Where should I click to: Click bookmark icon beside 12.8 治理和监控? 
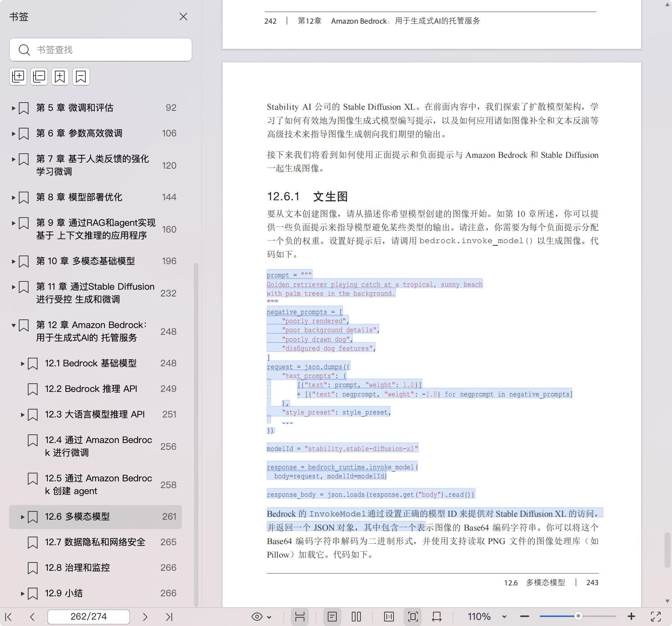pos(33,568)
